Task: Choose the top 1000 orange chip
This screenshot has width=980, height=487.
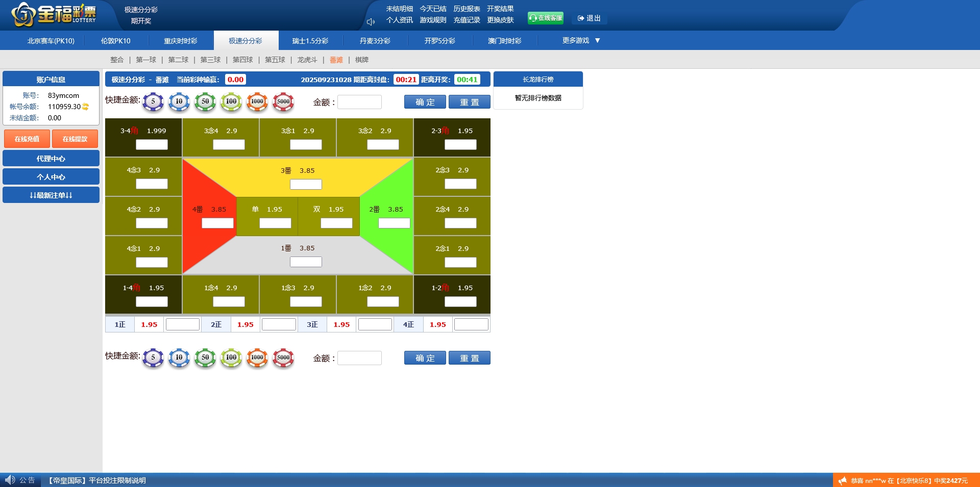Action: click(x=257, y=102)
